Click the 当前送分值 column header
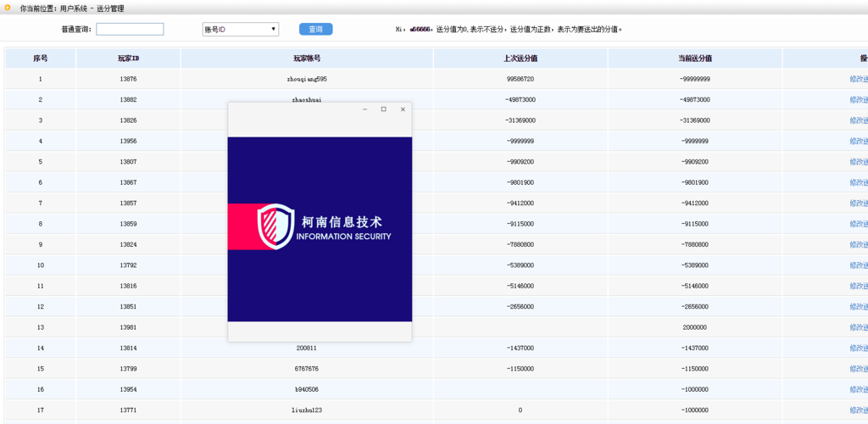Viewport: 868px width, 424px height. (695, 59)
